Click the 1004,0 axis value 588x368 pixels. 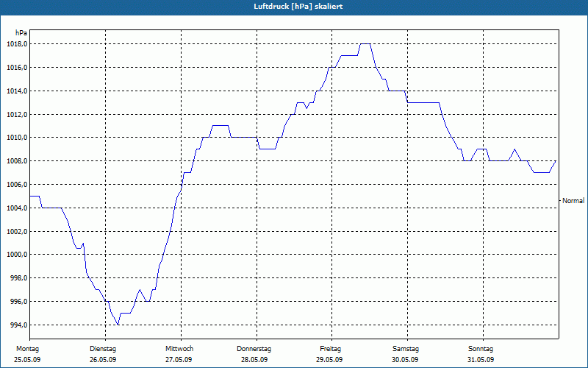pos(16,208)
